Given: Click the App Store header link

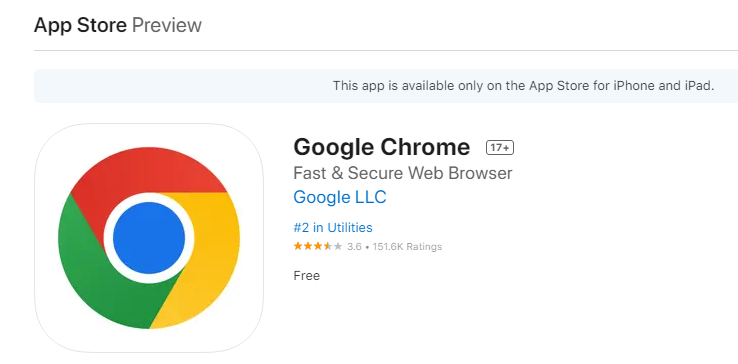Looking at the screenshot, I should point(80,25).
